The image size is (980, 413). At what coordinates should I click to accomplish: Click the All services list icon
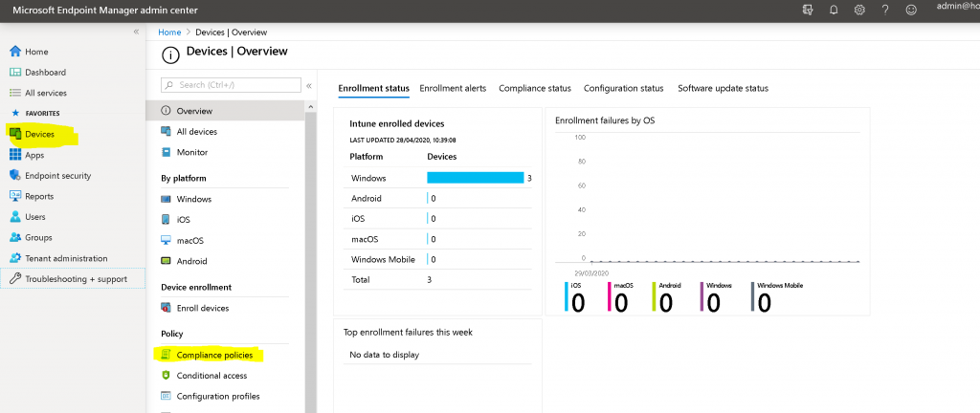coord(15,93)
